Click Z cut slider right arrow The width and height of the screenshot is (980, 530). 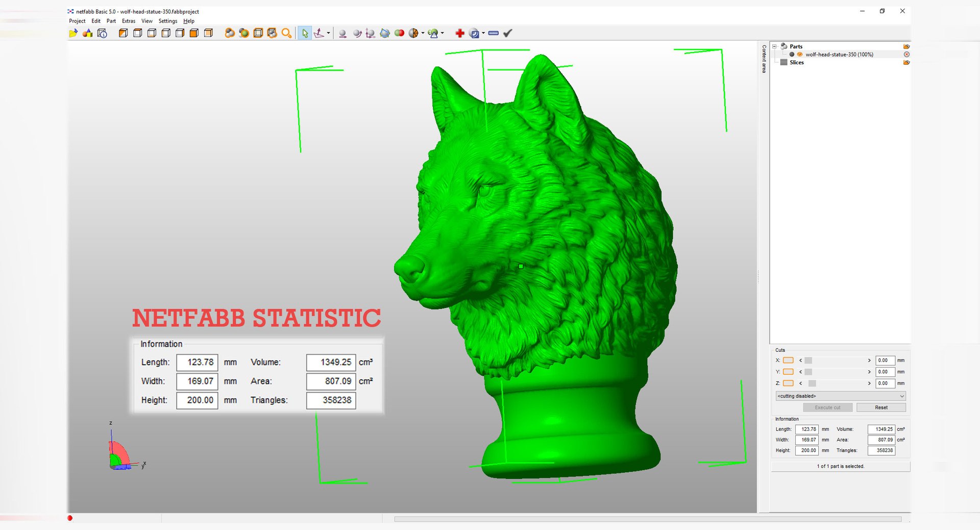(869, 383)
